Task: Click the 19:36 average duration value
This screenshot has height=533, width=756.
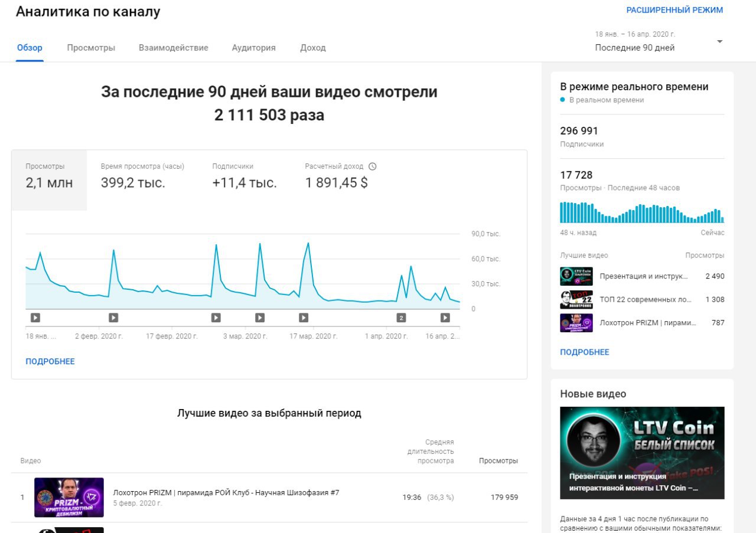Action: [x=412, y=498]
